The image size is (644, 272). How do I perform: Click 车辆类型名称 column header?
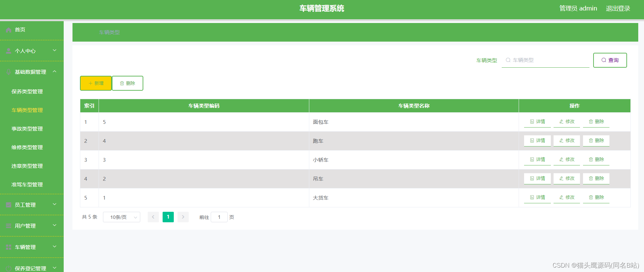click(414, 106)
